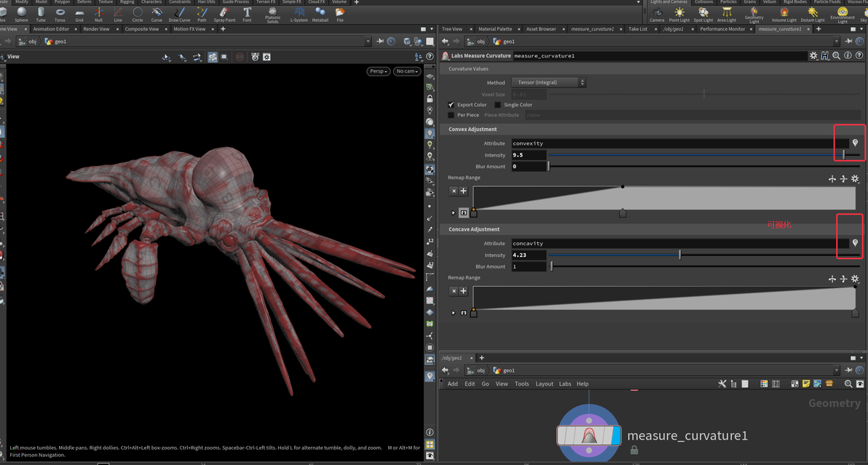Enable the Per Piece checkbox
The image size is (868, 465).
click(451, 115)
